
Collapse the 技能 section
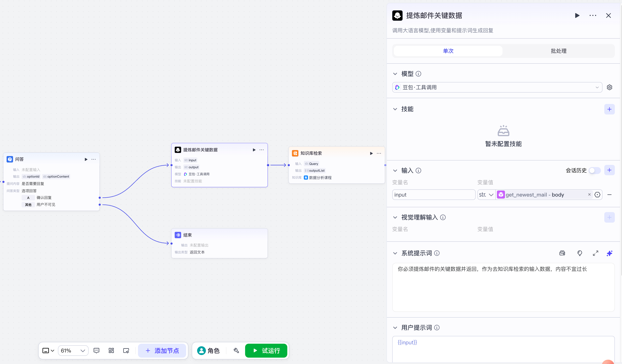(x=395, y=109)
